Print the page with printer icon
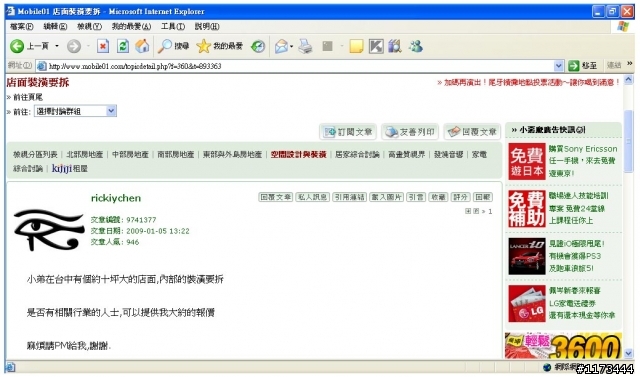640x377 pixels. point(305,46)
